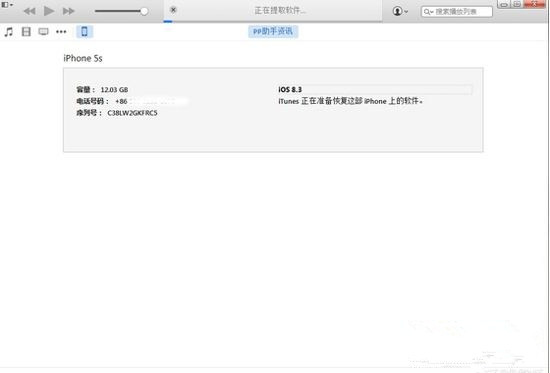
Task: Click the iOS 8.3 version label
Action: [x=290, y=90]
